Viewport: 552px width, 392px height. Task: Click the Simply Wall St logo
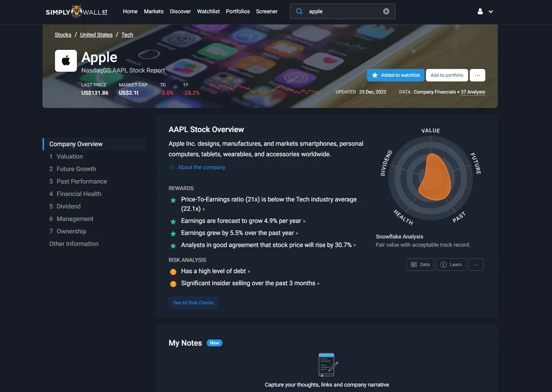76,11
